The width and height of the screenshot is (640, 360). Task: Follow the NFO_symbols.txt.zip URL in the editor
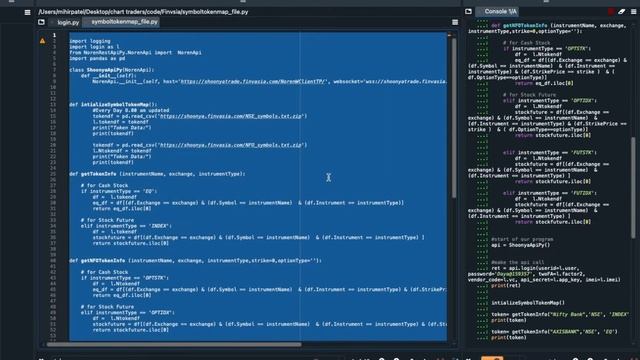(x=231, y=145)
